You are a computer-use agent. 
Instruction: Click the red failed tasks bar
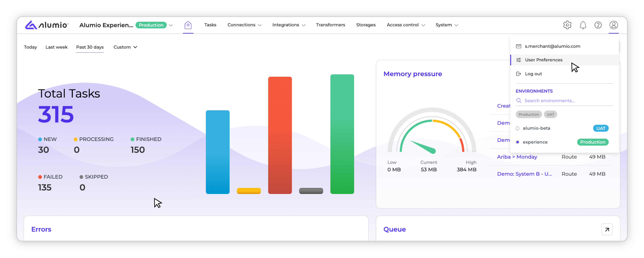click(280, 135)
